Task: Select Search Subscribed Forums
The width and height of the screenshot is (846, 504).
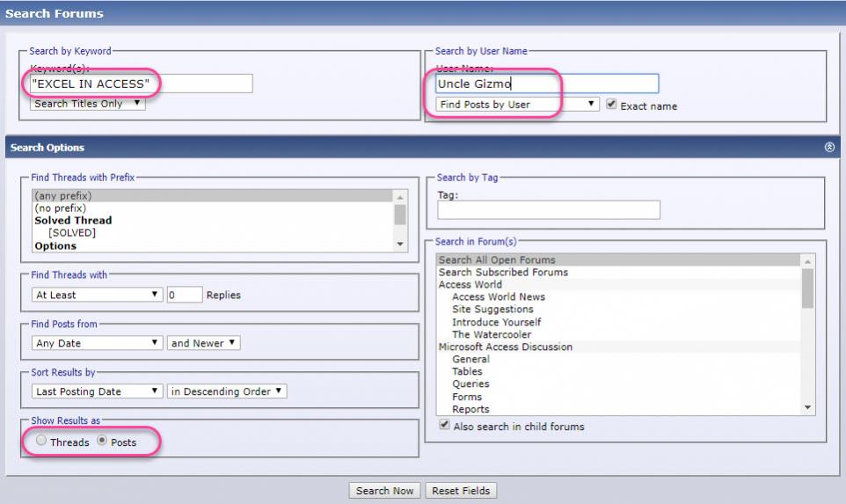Action: [619, 272]
